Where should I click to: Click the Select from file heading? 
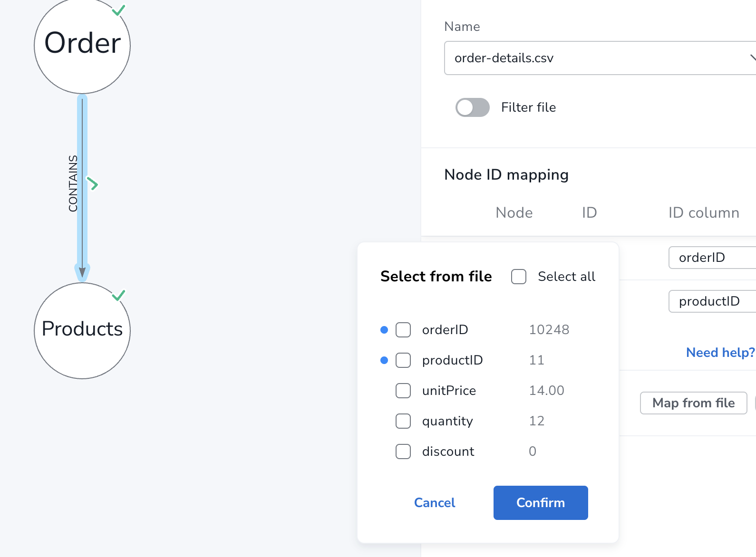(436, 277)
